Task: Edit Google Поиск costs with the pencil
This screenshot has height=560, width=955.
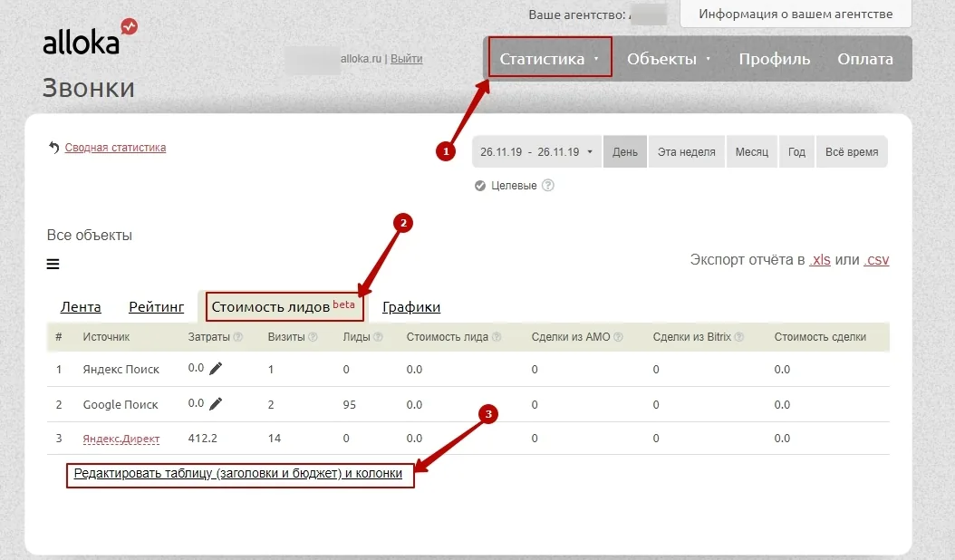Action: click(x=216, y=403)
